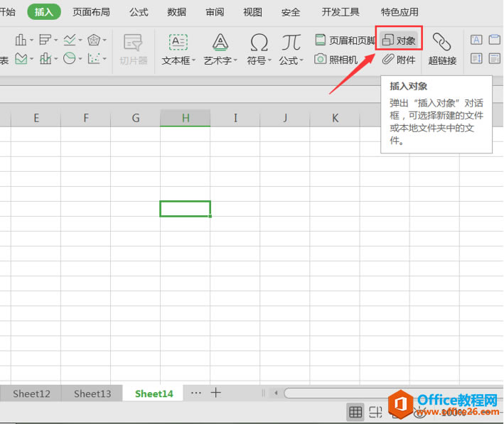Viewport: 504px width, 424px height.
Task: Open the bar chart dropdown arrow
Action: (x=56, y=40)
